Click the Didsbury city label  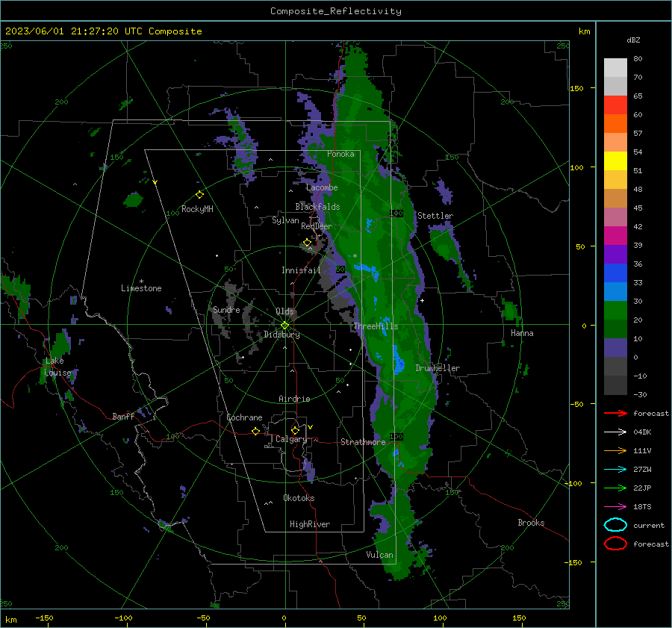click(281, 335)
